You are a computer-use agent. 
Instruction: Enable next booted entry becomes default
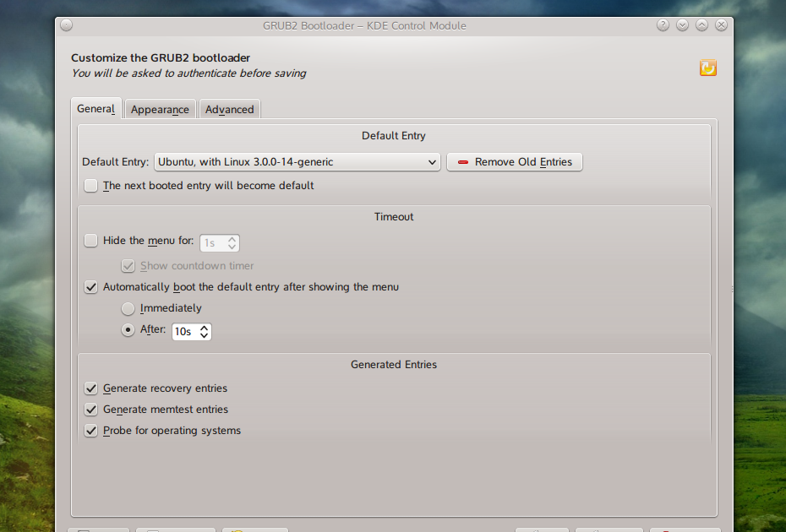90,185
